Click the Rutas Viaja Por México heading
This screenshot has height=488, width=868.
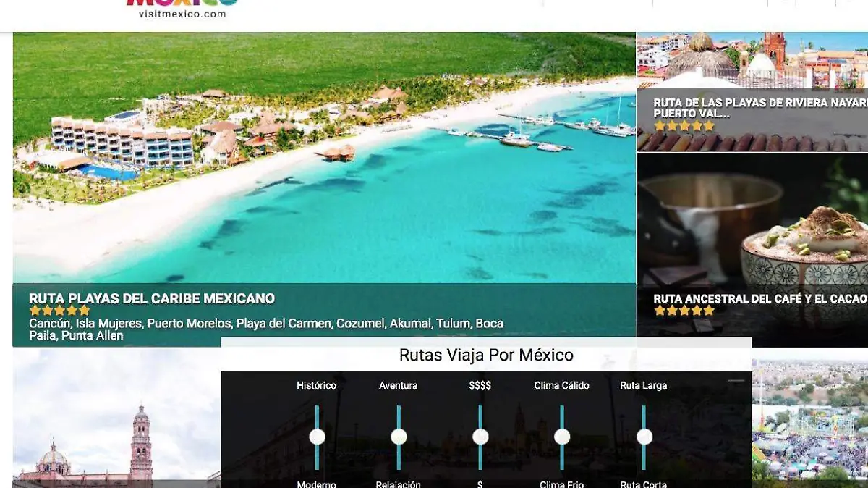[486, 355]
